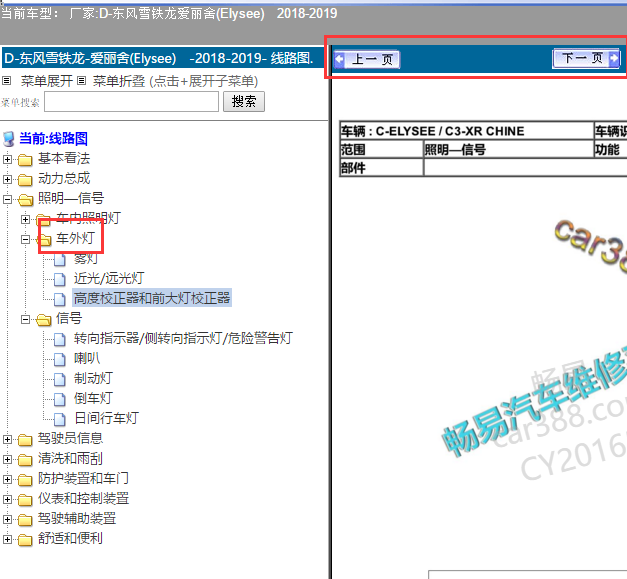Image resolution: width=627 pixels, height=579 pixels.
Task: Click the 驾驶员信息 folder icon
Action: pyautogui.click(x=25, y=439)
